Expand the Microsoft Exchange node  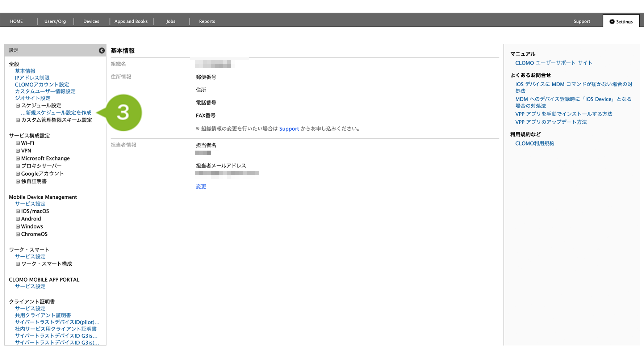click(18, 159)
